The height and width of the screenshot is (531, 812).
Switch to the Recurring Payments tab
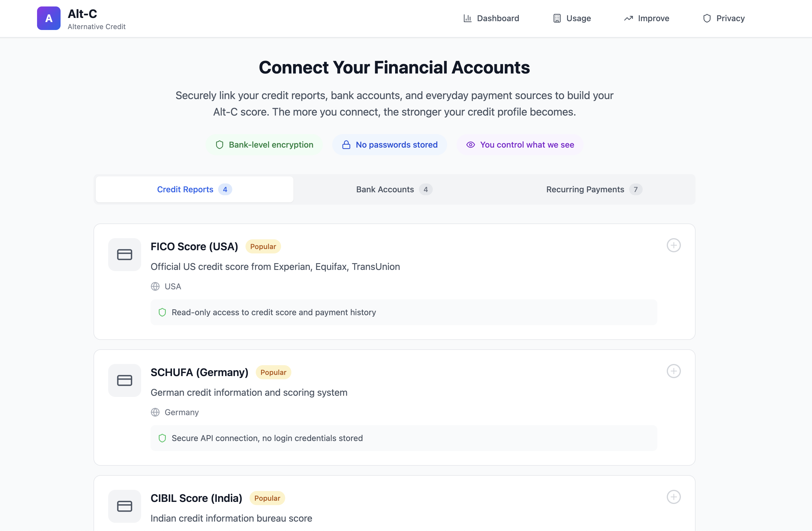click(594, 189)
